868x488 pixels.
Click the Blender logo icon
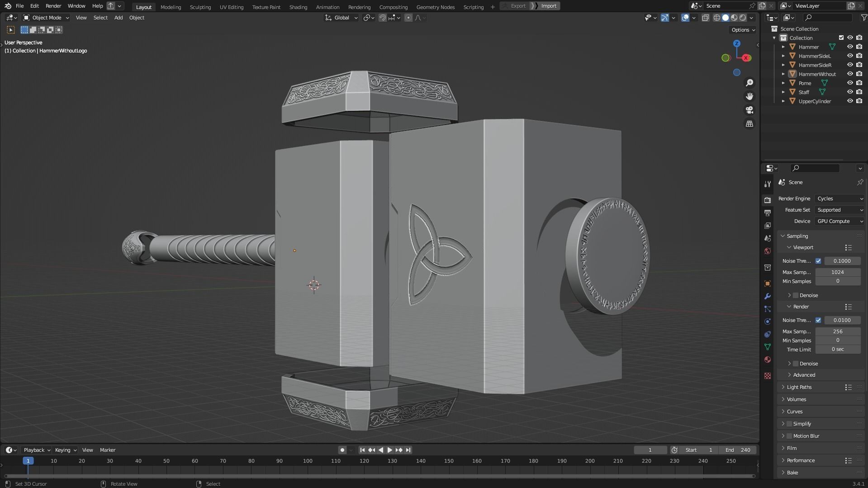pyautogui.click(x=8, y=6)
